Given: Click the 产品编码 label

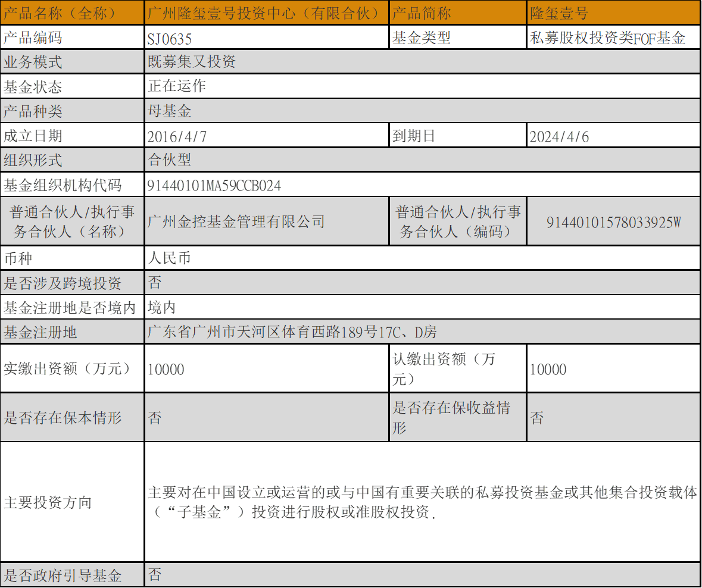Looking at the screenshot, I should pyautogui.click(x=33, y=37).
